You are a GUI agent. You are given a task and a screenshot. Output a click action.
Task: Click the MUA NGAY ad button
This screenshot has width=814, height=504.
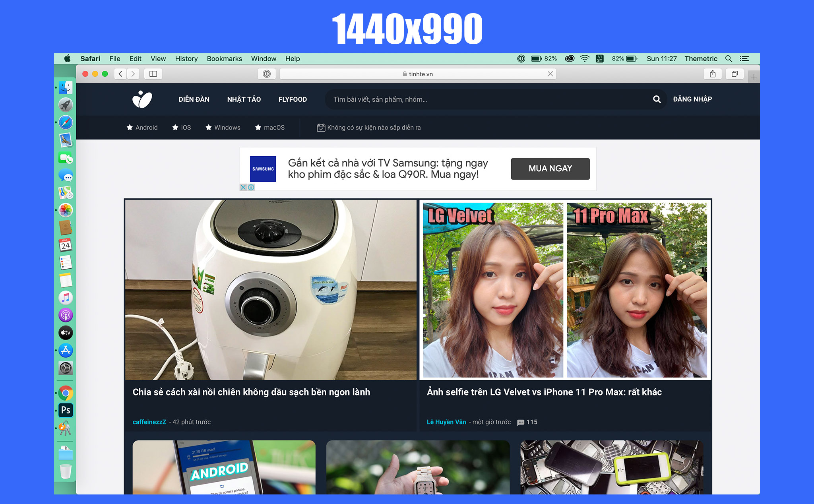pos(550,169)
